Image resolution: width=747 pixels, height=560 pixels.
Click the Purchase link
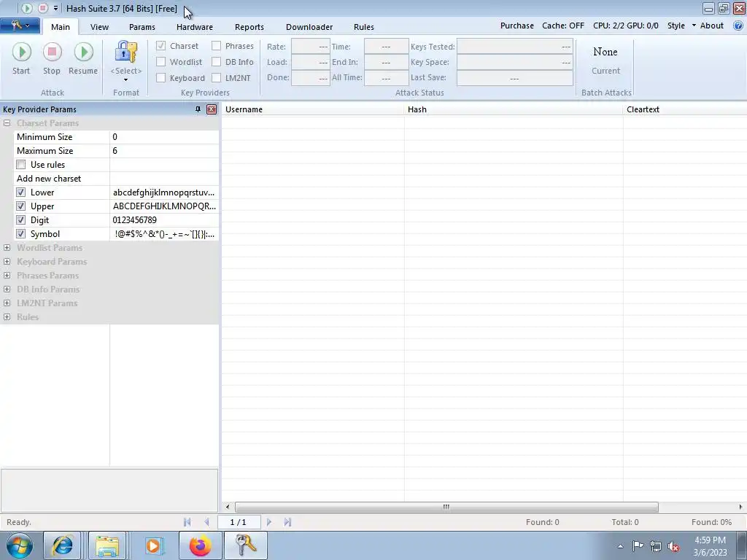pos(517,26)
